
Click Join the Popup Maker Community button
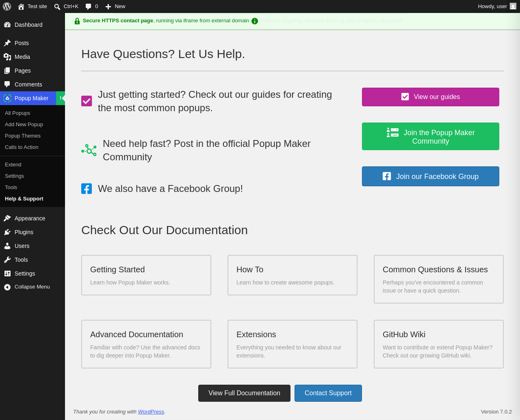tap(431, 136)
